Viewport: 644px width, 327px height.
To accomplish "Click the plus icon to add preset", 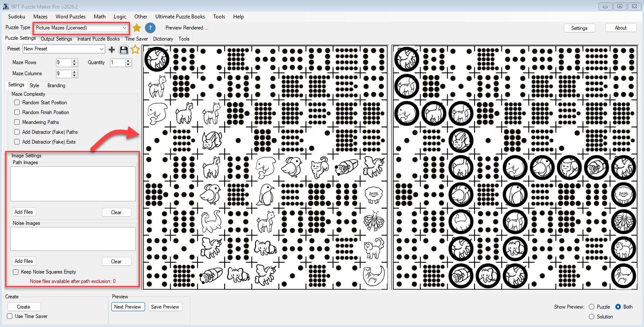I will point(112,50).
